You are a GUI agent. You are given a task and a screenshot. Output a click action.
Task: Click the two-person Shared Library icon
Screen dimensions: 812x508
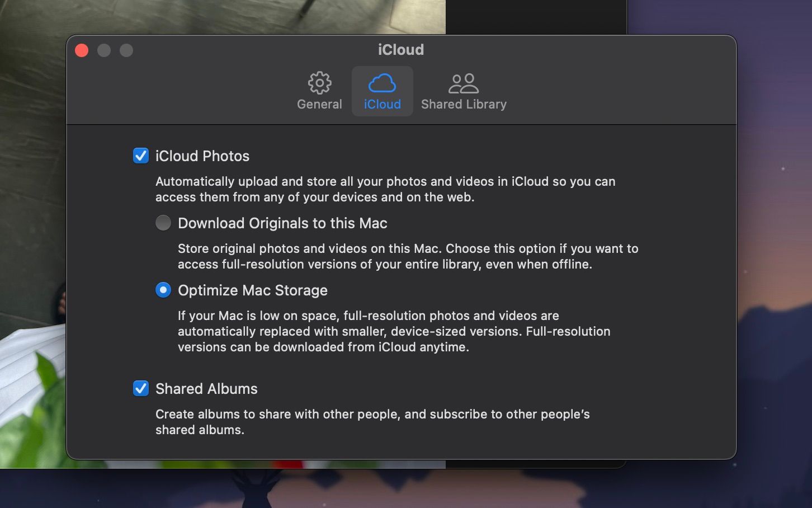tap(463, 82)
